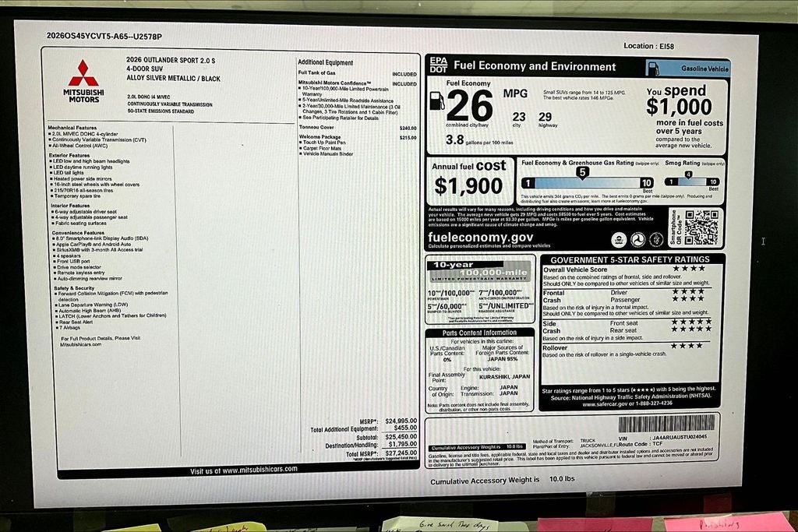Select the JAPAN 95% foreign parts content
This screenshot has height=532, width=798.
502,358
